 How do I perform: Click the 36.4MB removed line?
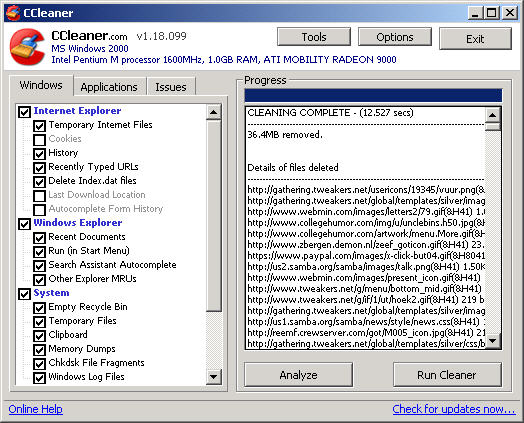[x=285, y=135]
